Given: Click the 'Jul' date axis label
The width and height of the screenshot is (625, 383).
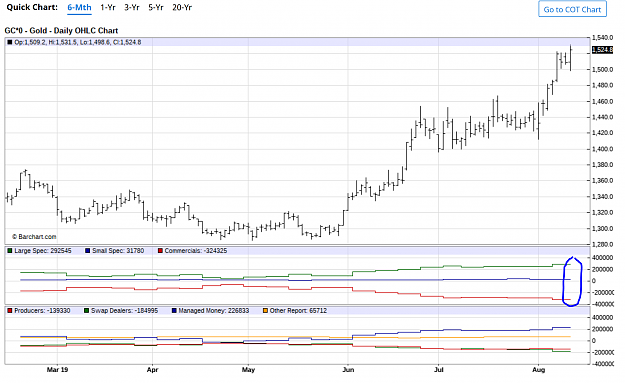Looking at the screenshot, I should [x=438, y=370].
